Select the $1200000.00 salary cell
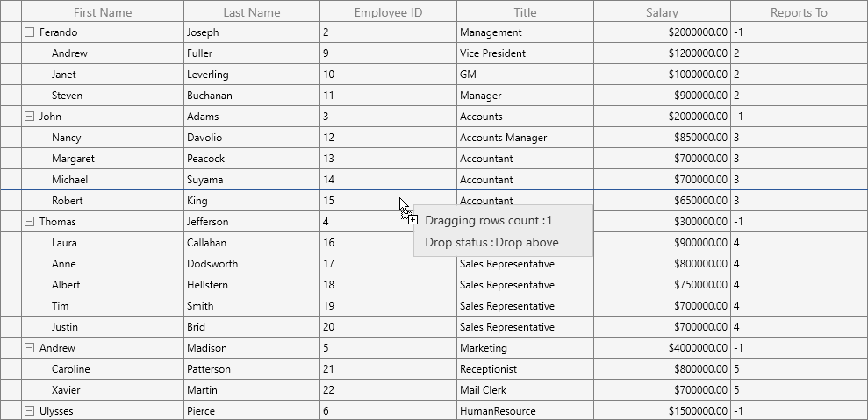This screenshot has width=868, height=420. pos(662,53)
